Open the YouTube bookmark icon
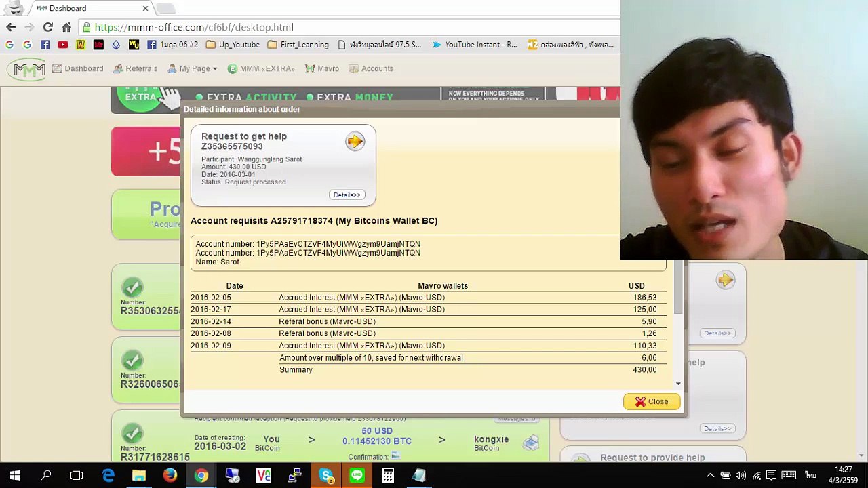The height and width of the screenshot is (488, 868). [62, 45]
